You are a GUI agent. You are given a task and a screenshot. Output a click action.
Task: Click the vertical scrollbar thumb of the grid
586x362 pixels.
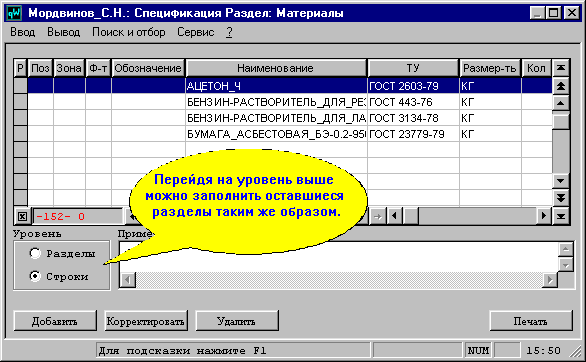pos(561,121)
